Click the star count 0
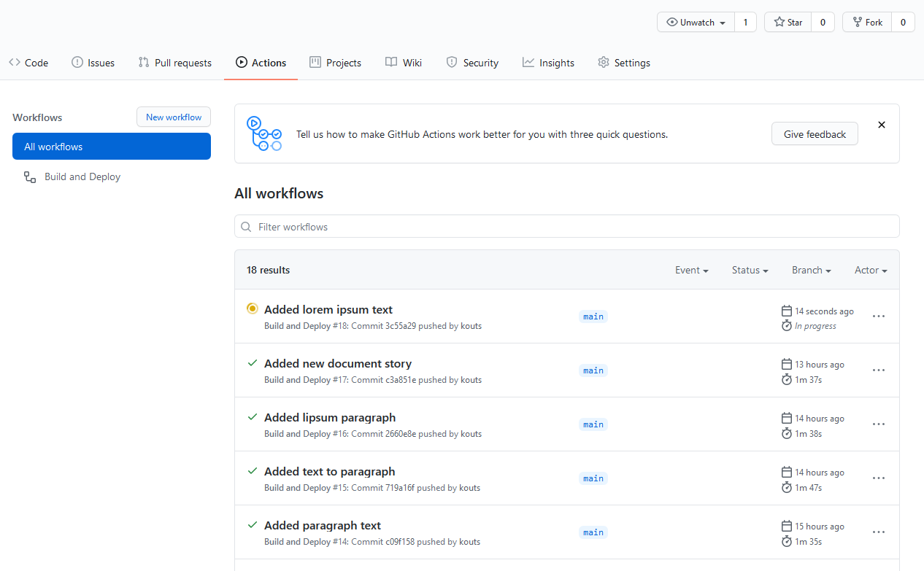 [x=823, y=23]
